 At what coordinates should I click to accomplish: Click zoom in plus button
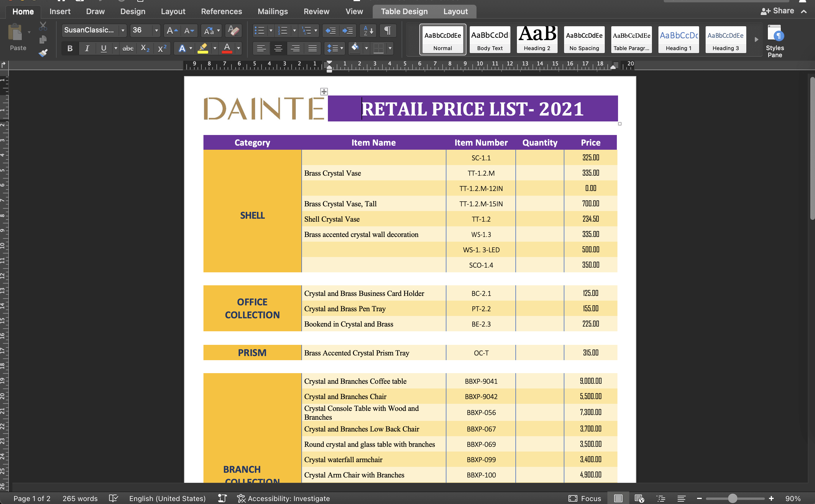(771, 498)
